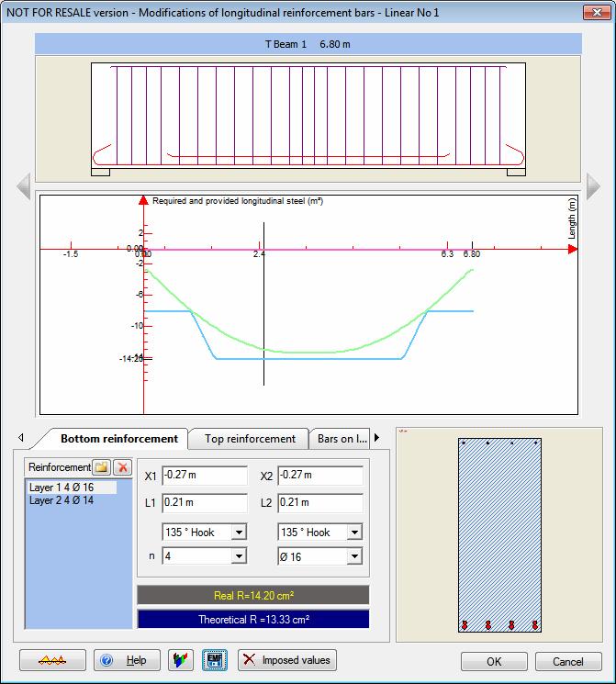616x684 pixels.
Task: Click Cancel button
Action: [568, 662]
